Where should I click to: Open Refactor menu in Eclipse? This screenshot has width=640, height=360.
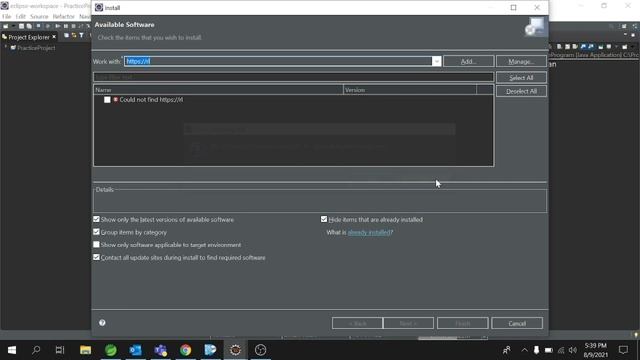pos(64,16)
